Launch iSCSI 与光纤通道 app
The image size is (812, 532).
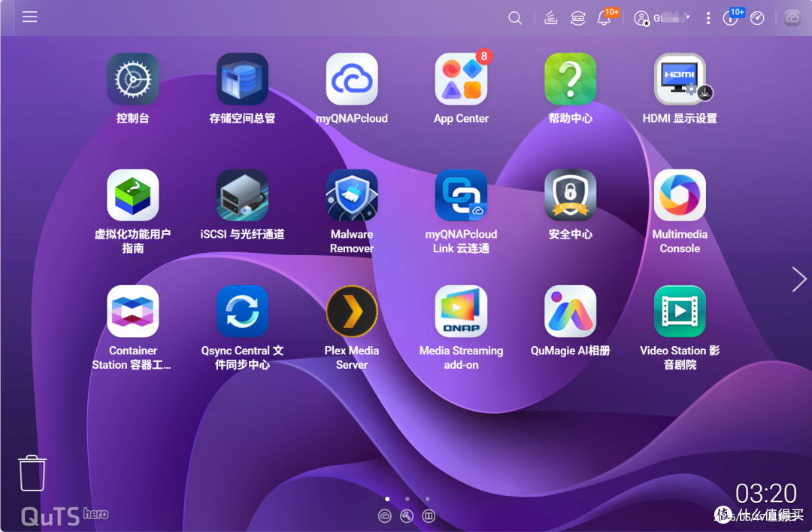coord(242,195)
